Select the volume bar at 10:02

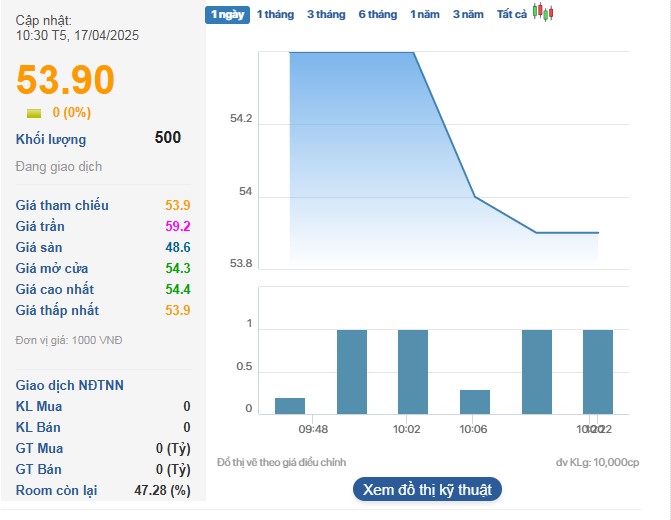[413, 371]
